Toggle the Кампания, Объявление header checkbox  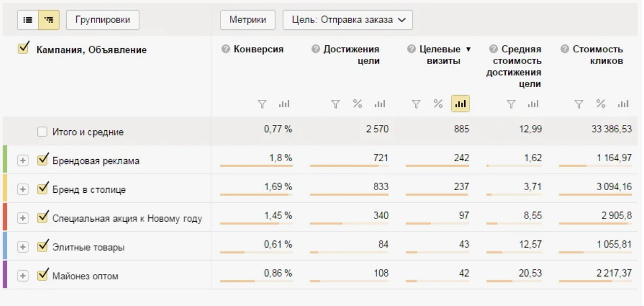pos(23,49)
